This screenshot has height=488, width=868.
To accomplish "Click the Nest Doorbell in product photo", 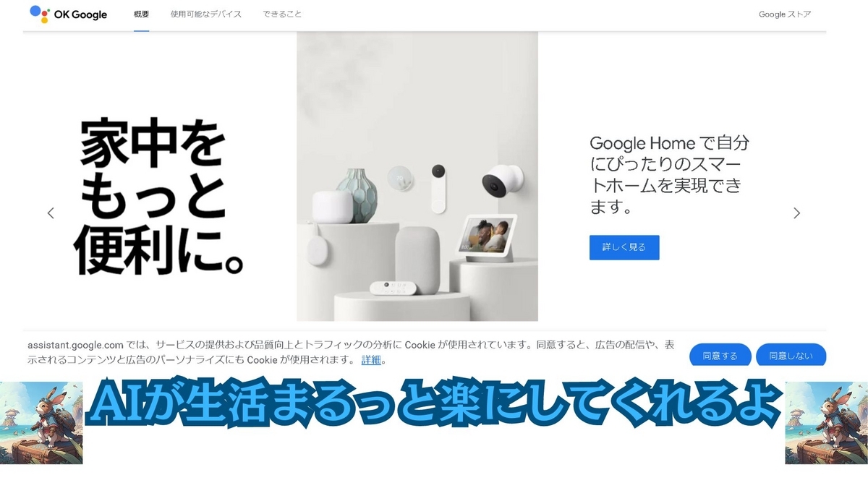I will 438,188.
